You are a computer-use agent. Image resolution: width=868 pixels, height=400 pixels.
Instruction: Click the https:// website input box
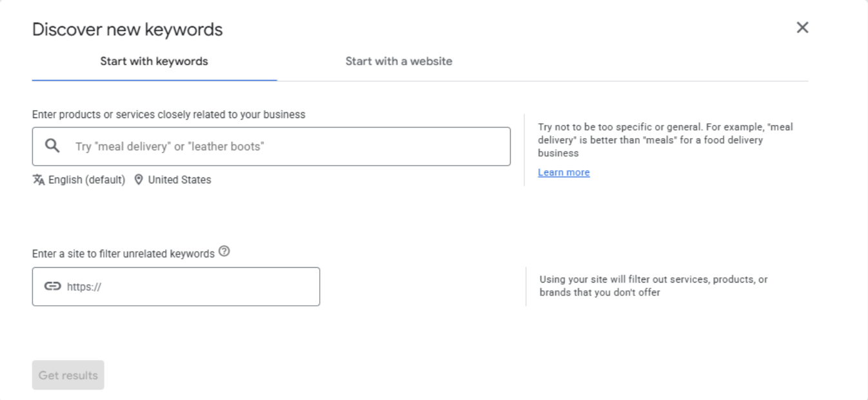pyautogui.click(x=176, y=286)
